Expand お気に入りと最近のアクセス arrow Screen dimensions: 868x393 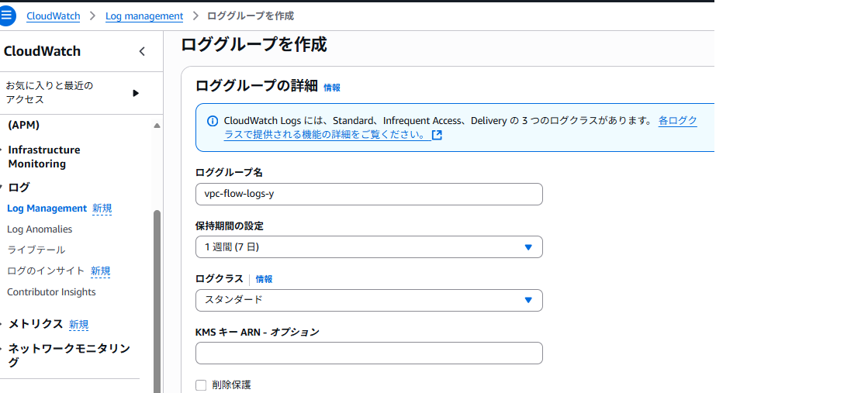[136, 93]
